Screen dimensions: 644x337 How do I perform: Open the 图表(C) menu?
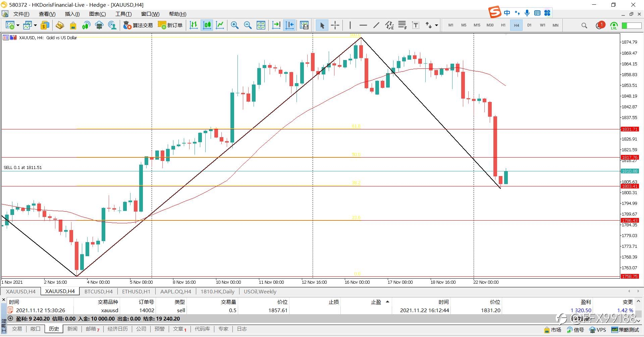(x=98, y=14)
